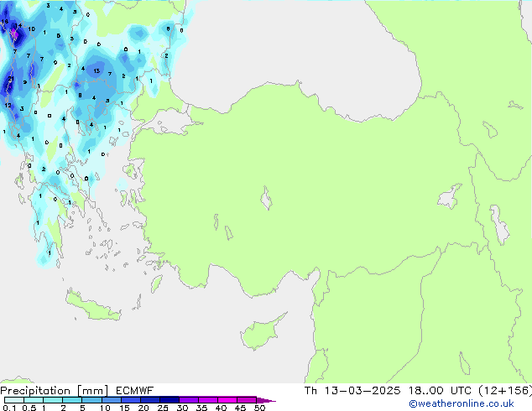Click the '21' precipitation value on the map

click(x=11, y=79)
